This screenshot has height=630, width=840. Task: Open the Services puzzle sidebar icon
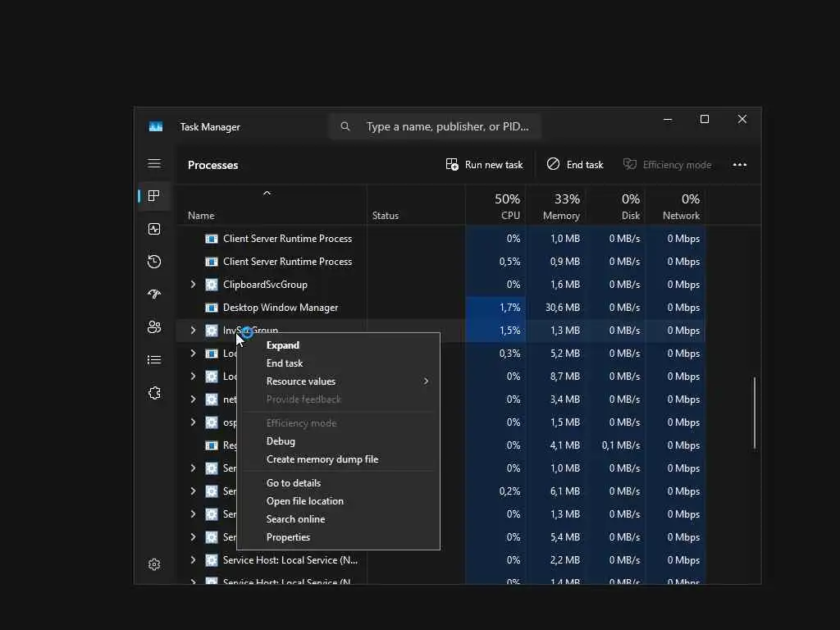pyautogui.click(x=154, y=393)
